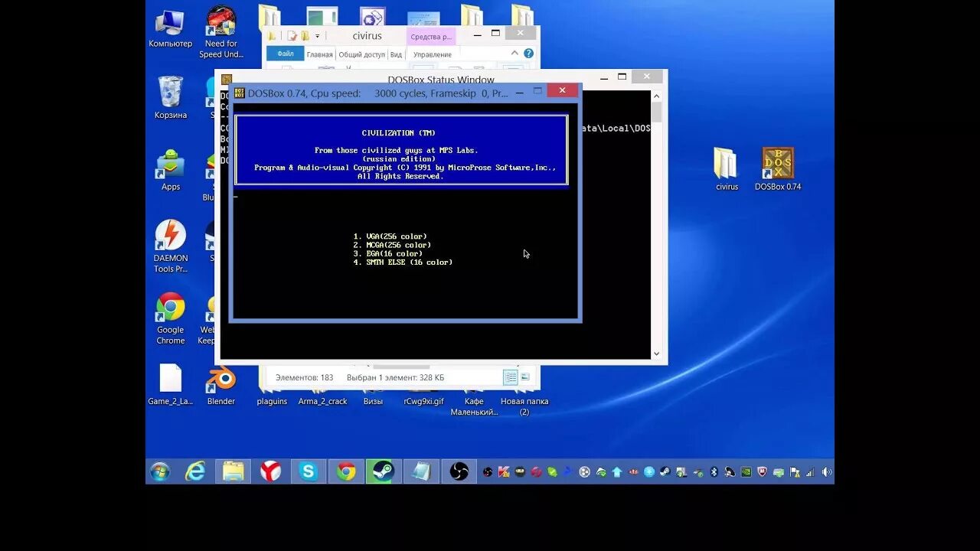Click 'Выбран 1 элемент: 328 КБ' status
980x551 pixels.
[395, 378]
